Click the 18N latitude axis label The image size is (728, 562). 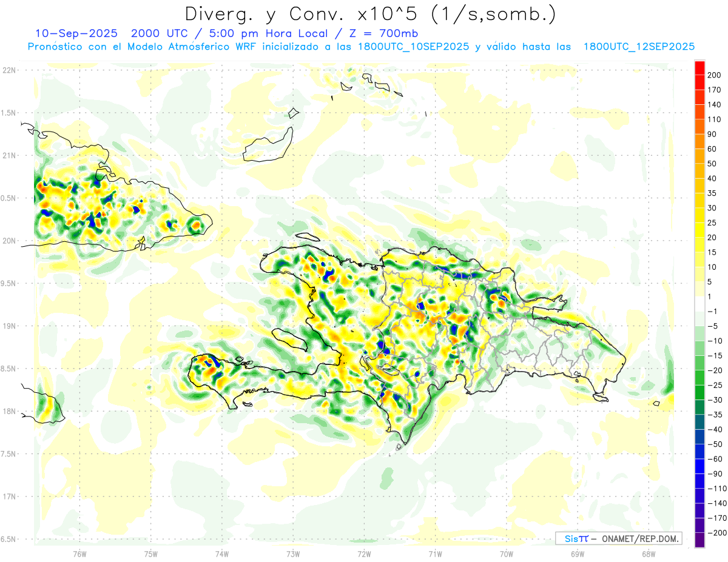click(x=9, y=411)
